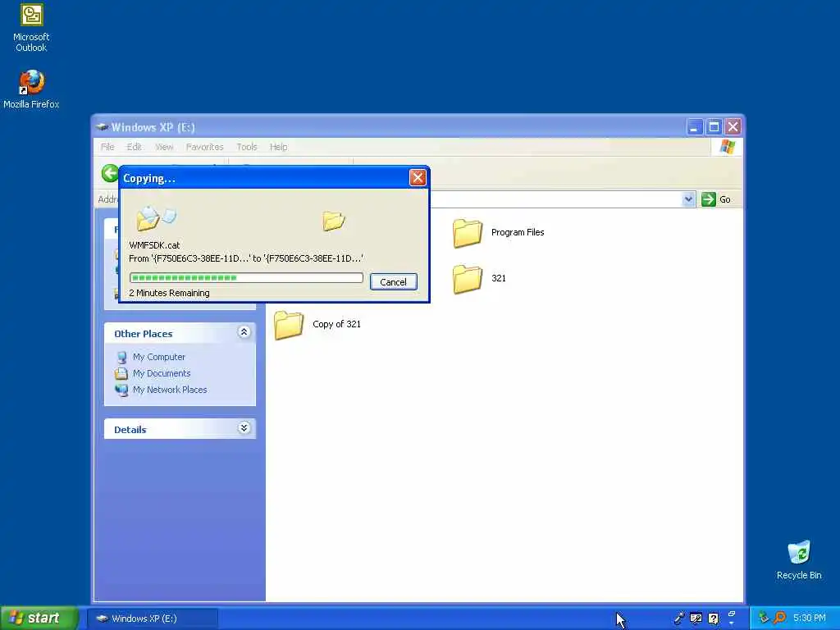This screenshot has height=630, width=840.
Task: Collapse the Other Places panel
Action: [x=244, y=333]
